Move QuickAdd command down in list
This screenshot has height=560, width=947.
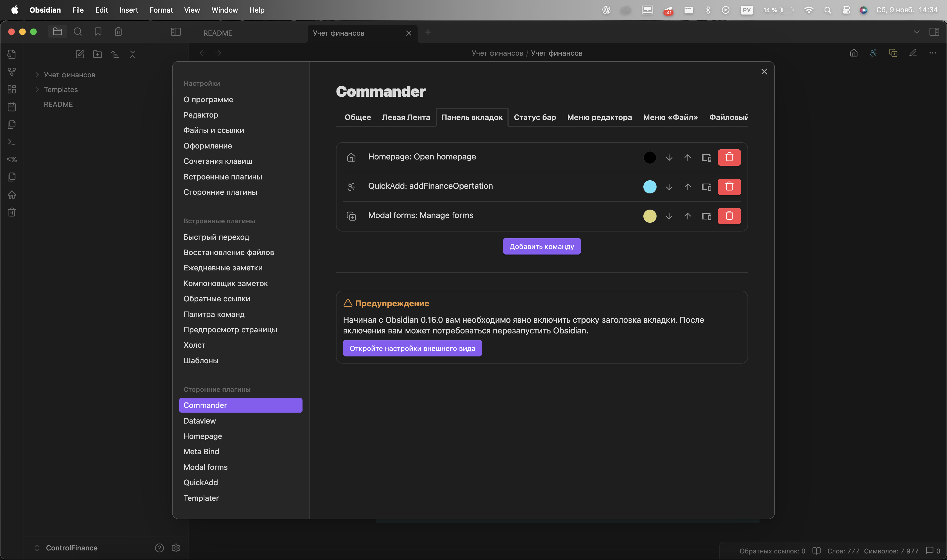(x=669, y=187)
